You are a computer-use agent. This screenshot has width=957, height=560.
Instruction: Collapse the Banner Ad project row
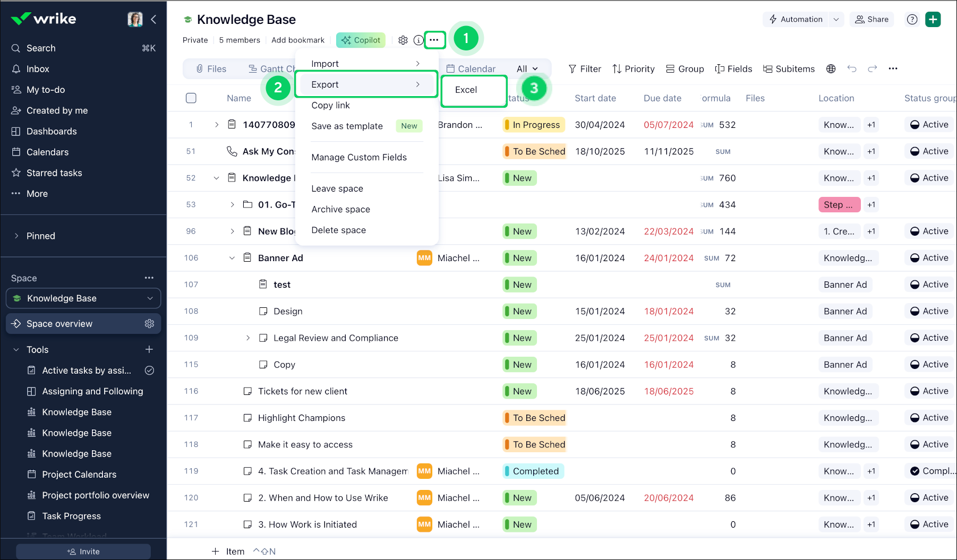[x=232, y=258]
